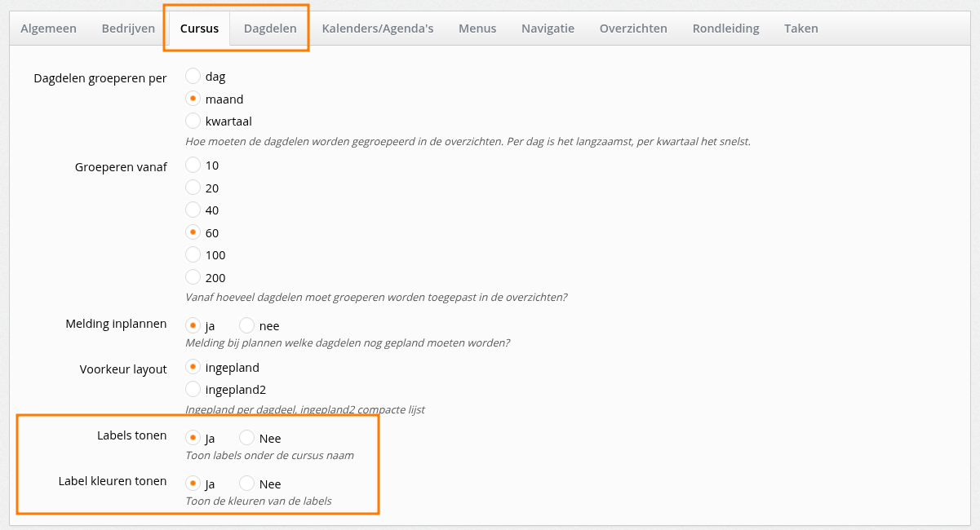Go to the Menus tab

pos(477,29)
